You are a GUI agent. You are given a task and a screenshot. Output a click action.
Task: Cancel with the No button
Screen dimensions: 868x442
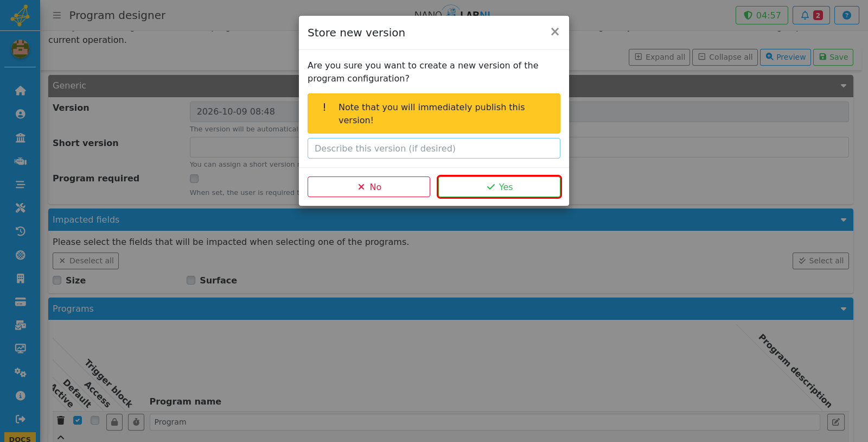369,187
